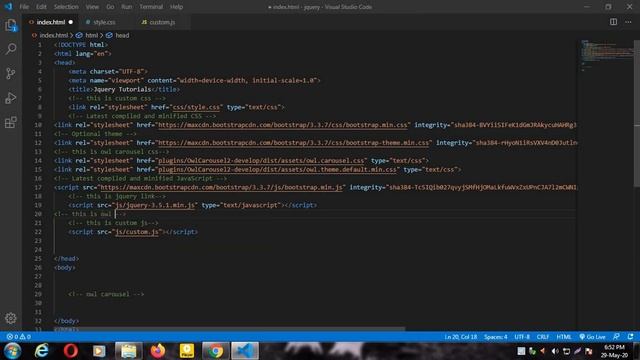Launch Opera browser from taskbar
Image resolution: width=640 pixels, height=360 pixels.
click(71, 351)
